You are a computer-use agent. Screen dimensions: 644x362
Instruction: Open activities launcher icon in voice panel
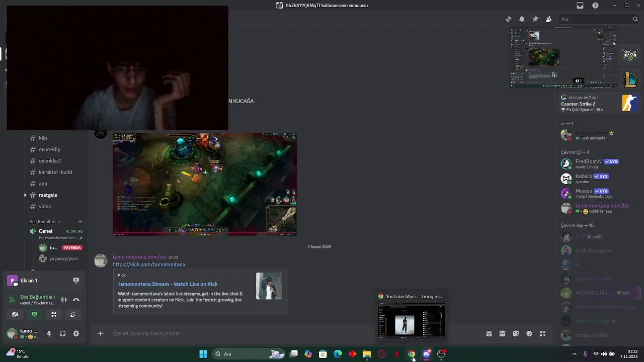pos(54,314)
